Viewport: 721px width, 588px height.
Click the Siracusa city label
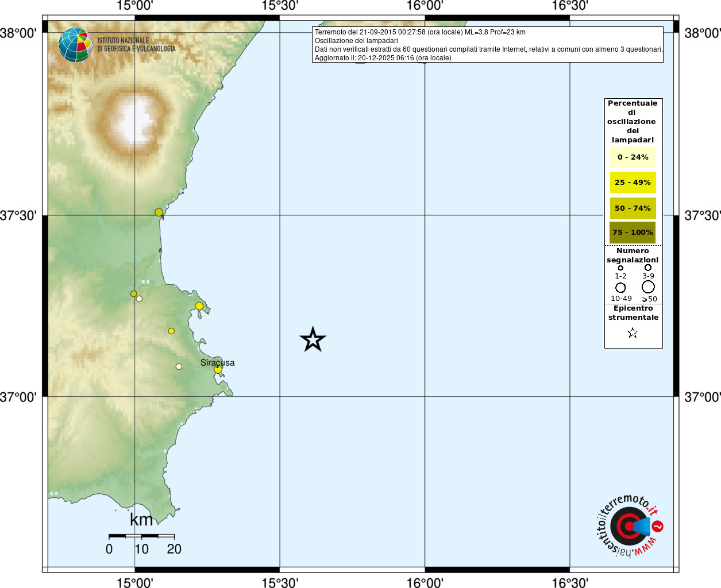217,362
